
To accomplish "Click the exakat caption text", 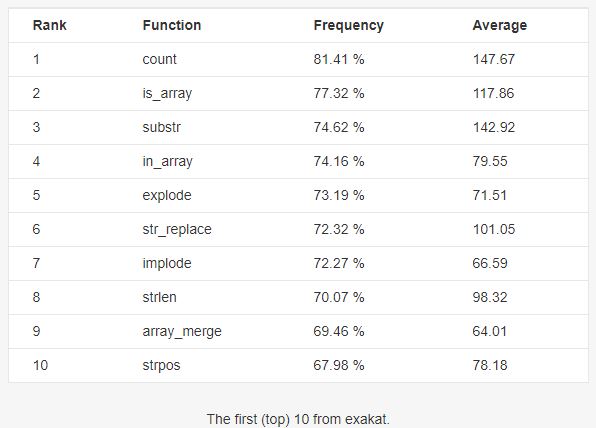I will [298, 419].
